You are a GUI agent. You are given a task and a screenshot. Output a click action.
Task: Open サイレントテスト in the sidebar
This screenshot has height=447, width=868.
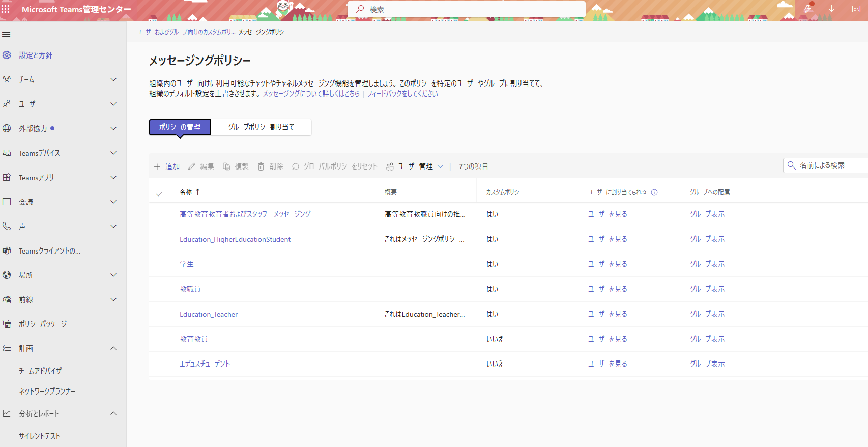point(40,436)
